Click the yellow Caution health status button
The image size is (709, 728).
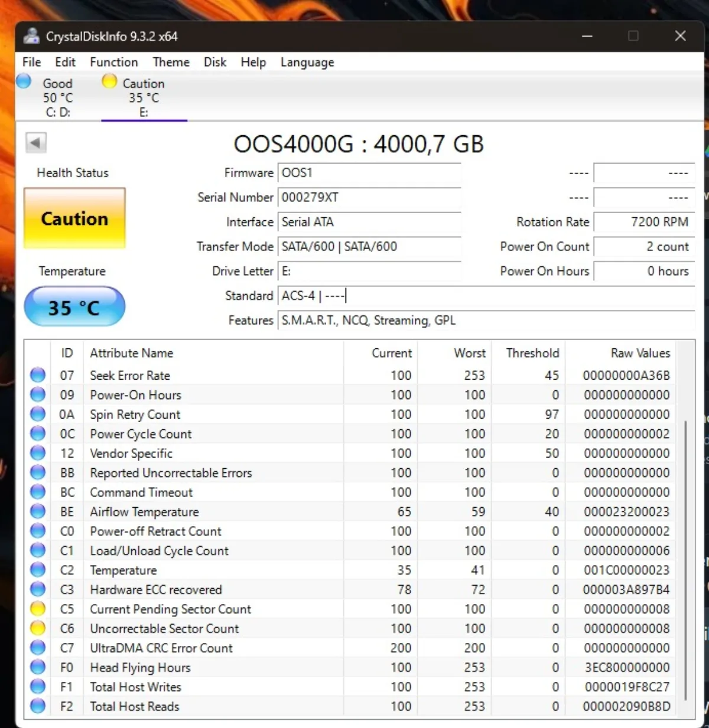click(74, 218)
